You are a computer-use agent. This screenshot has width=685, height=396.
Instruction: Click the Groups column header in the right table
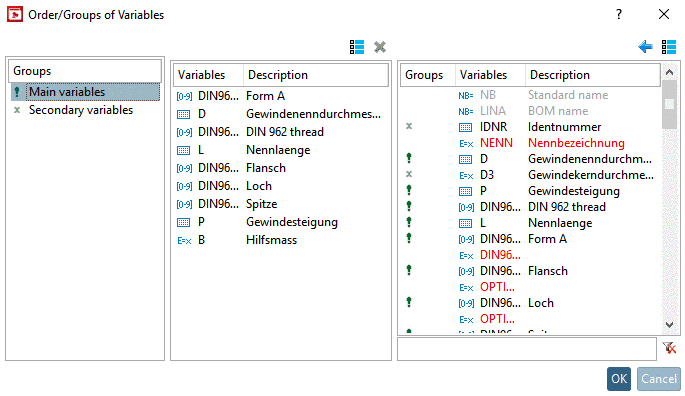[428, 75]
